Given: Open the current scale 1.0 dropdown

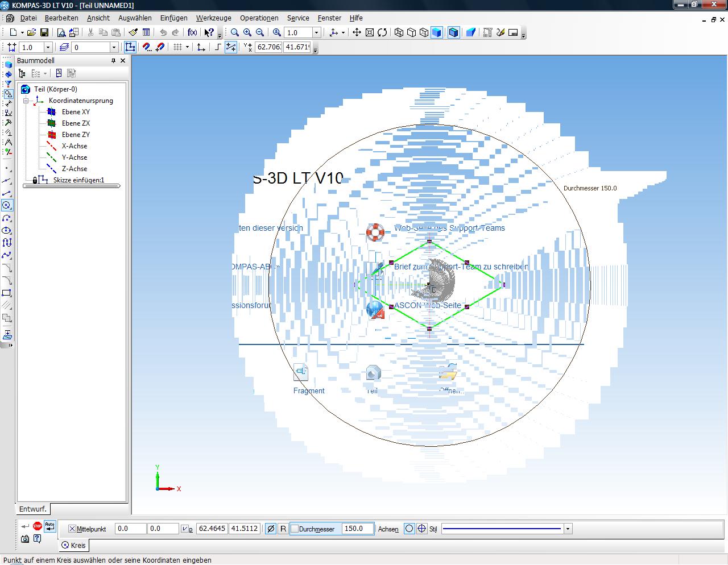Looking at the screenshot, I should pos(48,47).
